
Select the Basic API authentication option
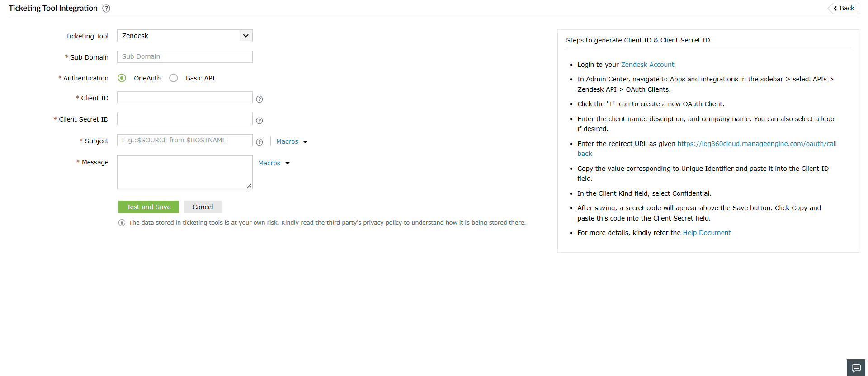click(x=174, y=78)
